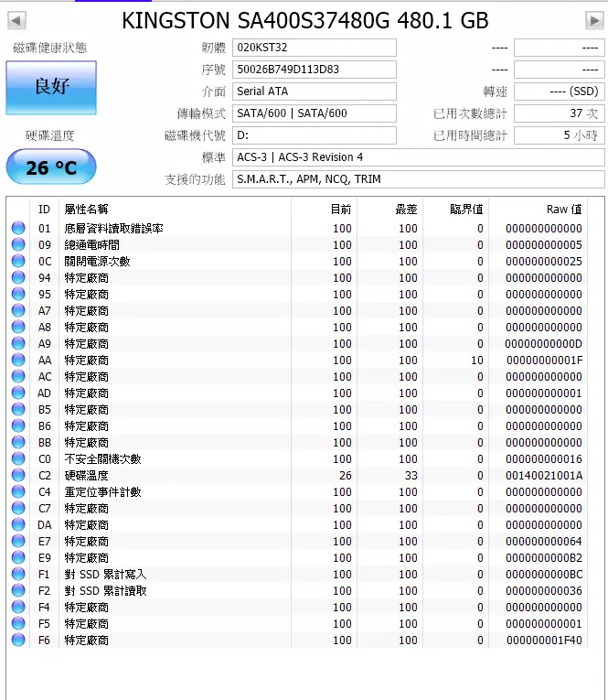Image resolution: width=608 pixels, height=700 pixels.
Task: Click the ID column header
Action: (x=44, y=209)
